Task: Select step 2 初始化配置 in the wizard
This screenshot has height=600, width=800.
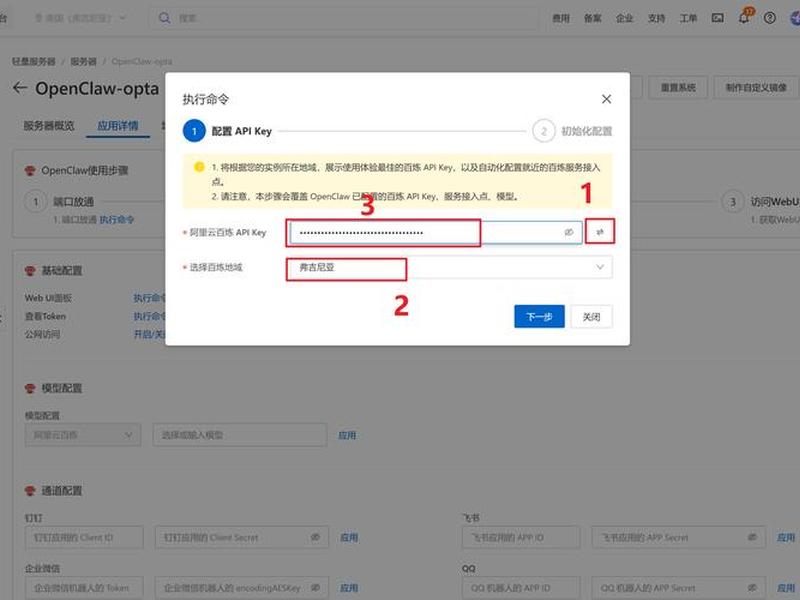Action: 572,131
